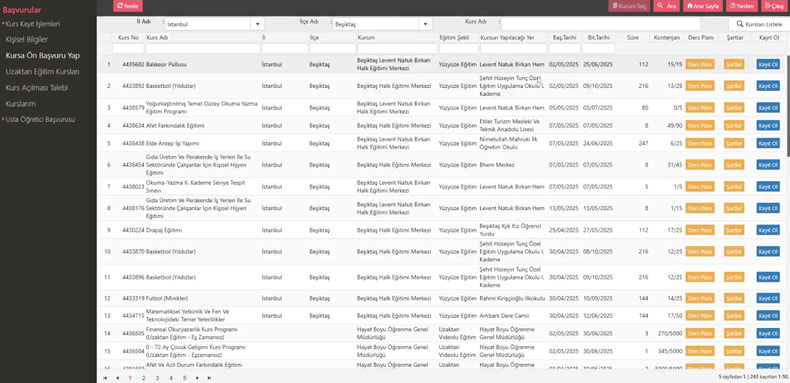Open the Kurum Seç institution selector
The image size is (790, 383).
click(x=629, y=6)
